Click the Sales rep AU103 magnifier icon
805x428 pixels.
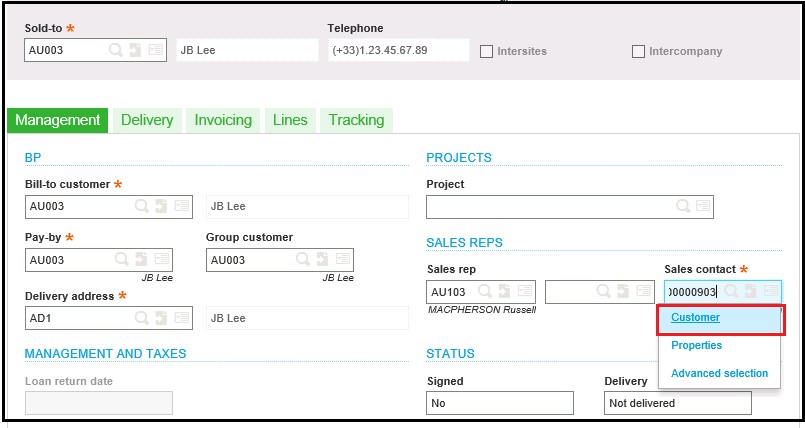[x=485, y=291]
